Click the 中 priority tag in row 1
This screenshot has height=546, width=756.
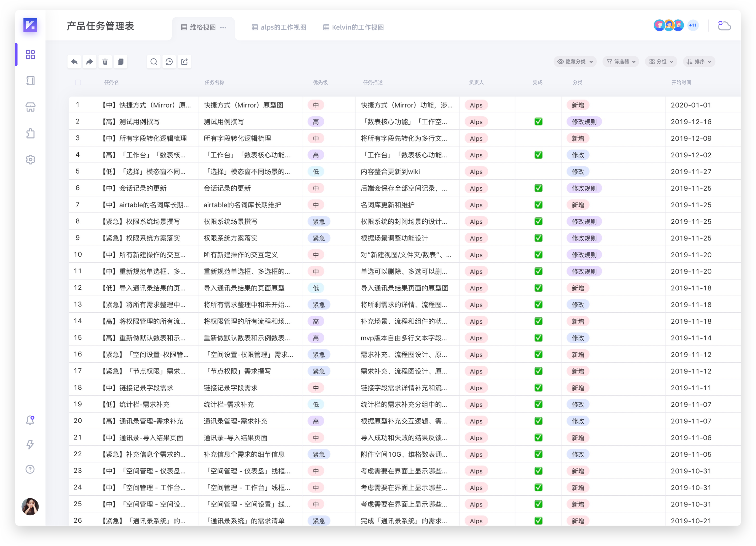point(316,105)
